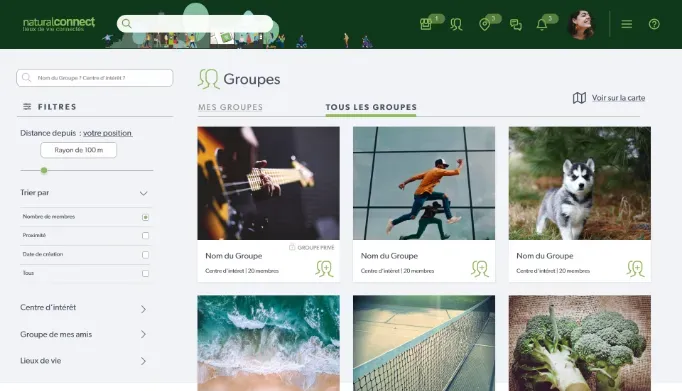The width and height of the screenshot is (682, 391).
Task: Expand the Centre d'intérêt filter
Action: (x=144, y=309)
